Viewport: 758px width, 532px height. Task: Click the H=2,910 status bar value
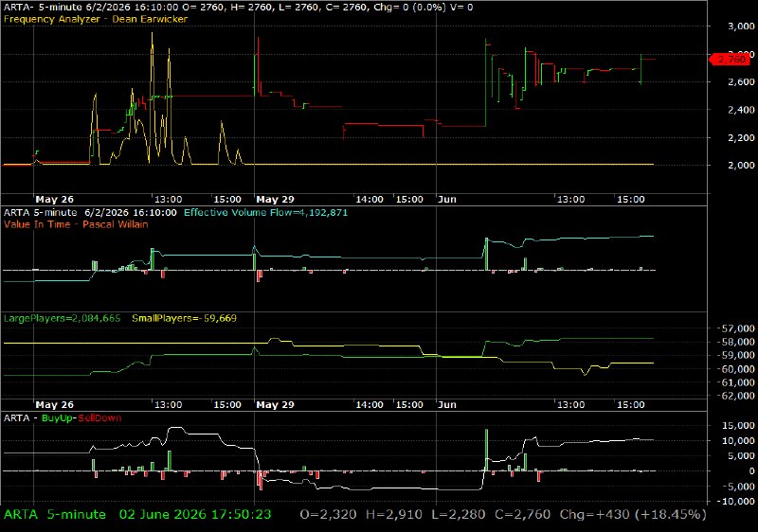point(394,515)
